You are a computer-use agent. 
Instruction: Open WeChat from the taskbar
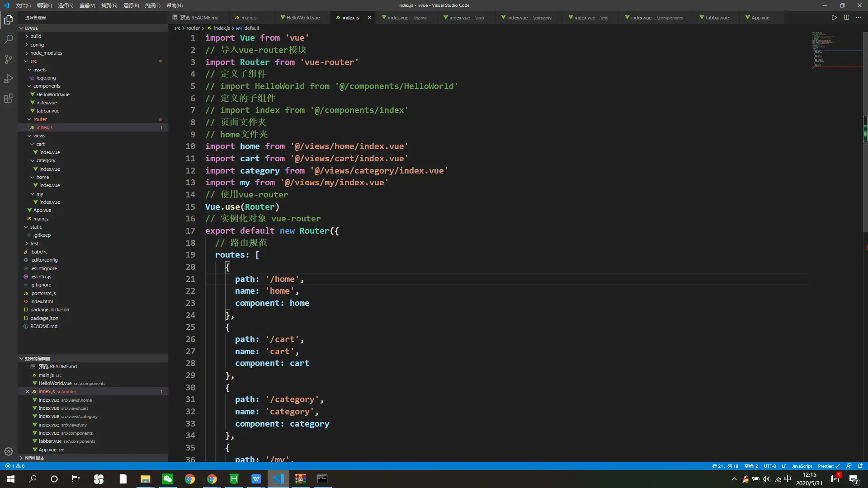(x=167, y=479)
